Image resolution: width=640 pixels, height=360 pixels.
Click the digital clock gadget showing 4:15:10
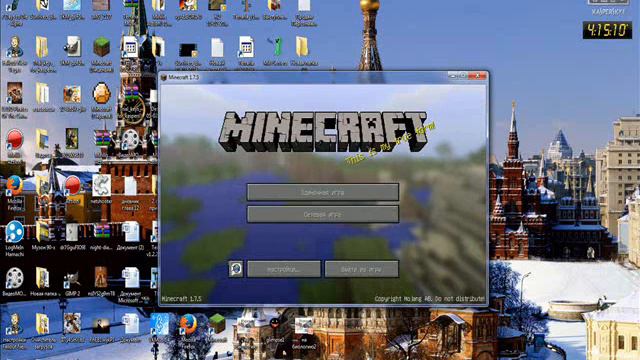[607, 30]
